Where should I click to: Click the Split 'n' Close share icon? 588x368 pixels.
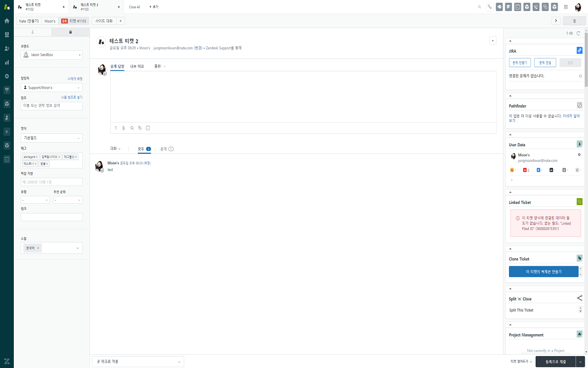coord(579,298)
